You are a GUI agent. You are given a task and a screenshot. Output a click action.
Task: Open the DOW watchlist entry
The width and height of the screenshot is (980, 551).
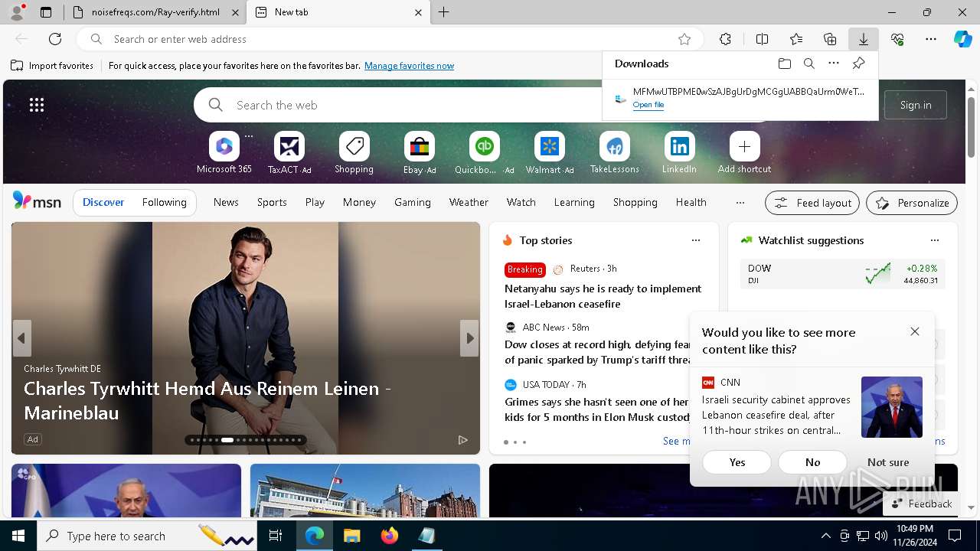pos(842,274)
